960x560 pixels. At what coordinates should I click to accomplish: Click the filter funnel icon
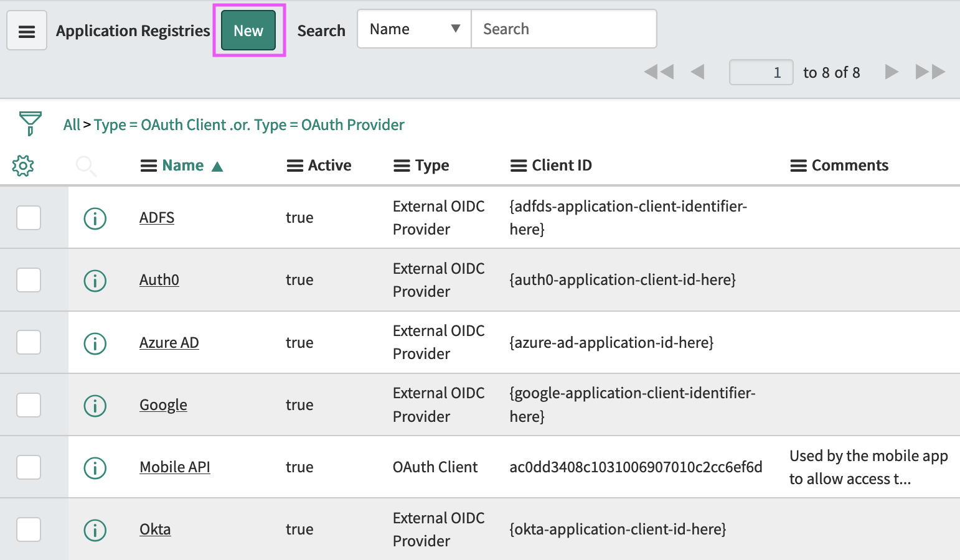pyautogui.click(x=30, y=123)
